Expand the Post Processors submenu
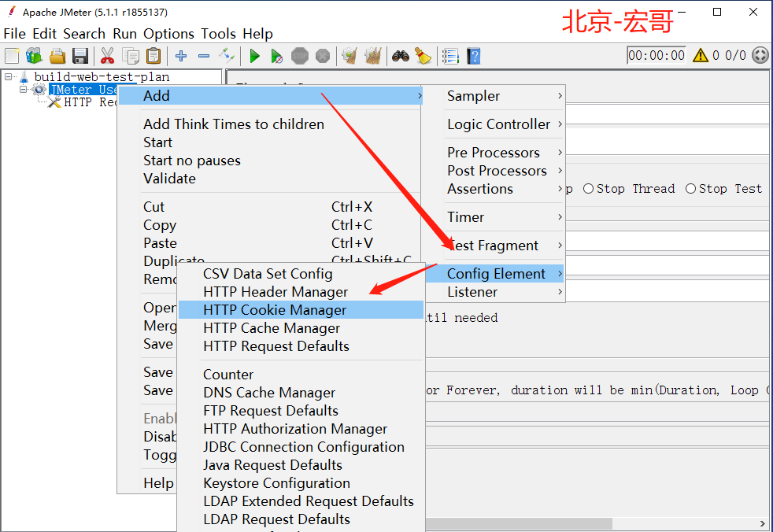Screen dimensions: 773x532 point(504,171)
